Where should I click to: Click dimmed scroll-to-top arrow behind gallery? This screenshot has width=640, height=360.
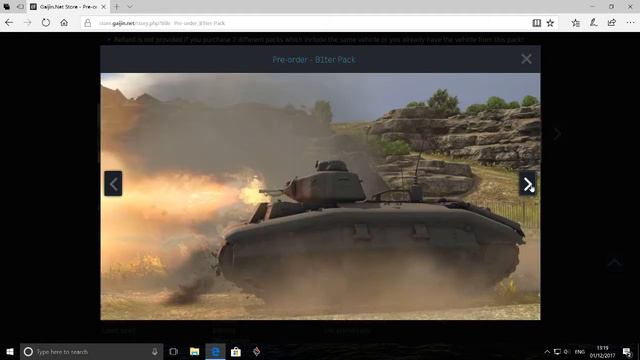pos(614,263)
